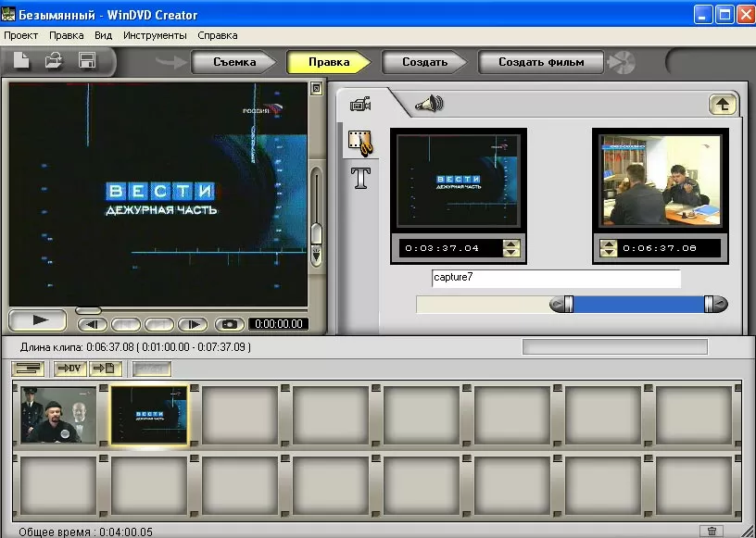The image size is (756, 538).
Task: Click the blue trim range slider
Action: tap(639, 305)
